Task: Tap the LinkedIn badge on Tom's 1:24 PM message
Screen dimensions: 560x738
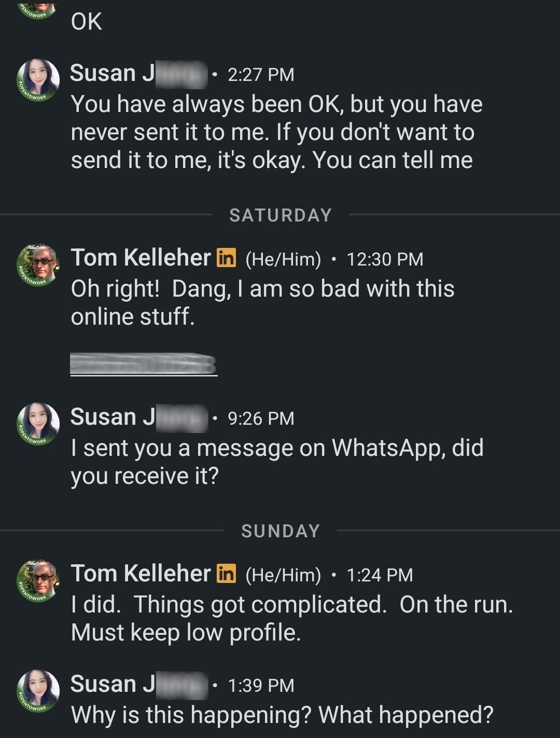Action: point(226,573)
